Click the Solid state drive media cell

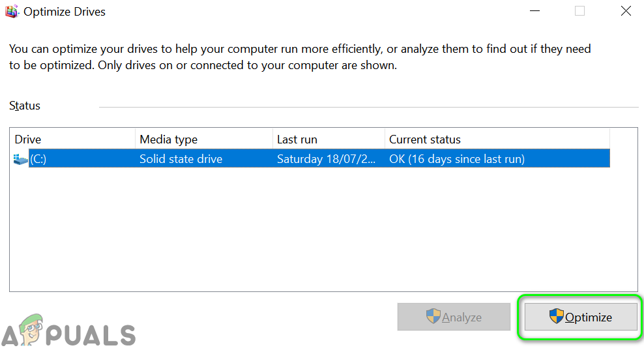point(181,159)
